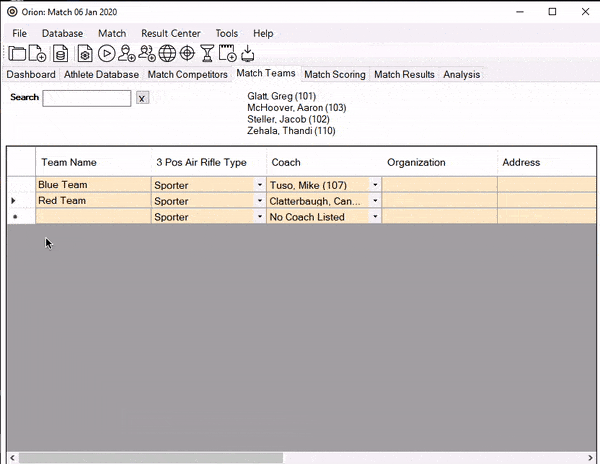Click the globe toolbar icon
Viewport: 600px width, 464px height.
click(x=167, y=54)
